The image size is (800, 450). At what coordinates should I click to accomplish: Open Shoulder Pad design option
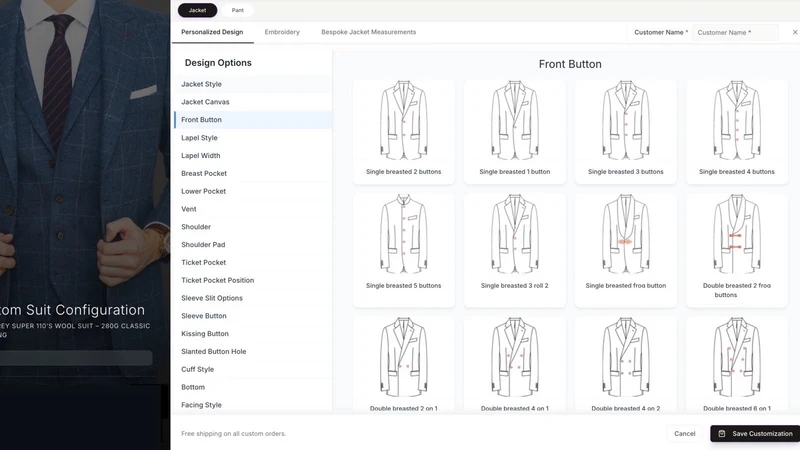coord(253,245)
